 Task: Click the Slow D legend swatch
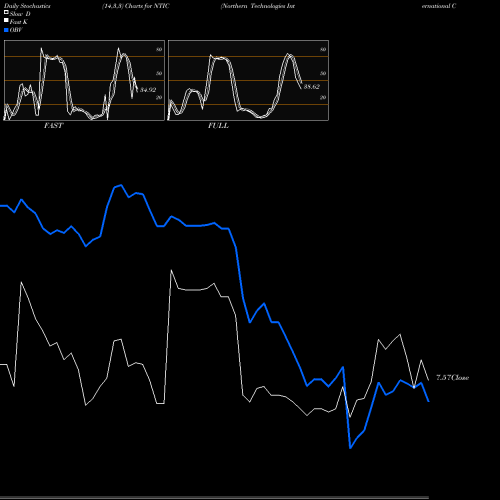tap(6, 12)
